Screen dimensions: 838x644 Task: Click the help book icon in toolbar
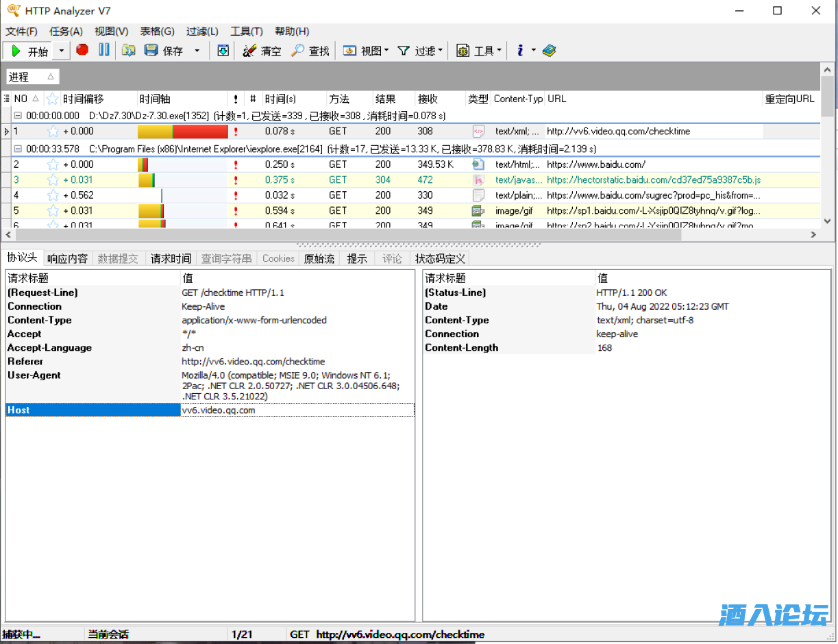[x=549, y=51]
